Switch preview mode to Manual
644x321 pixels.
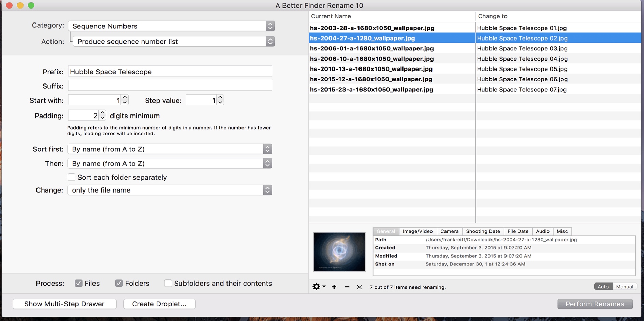tap(625, 287)
